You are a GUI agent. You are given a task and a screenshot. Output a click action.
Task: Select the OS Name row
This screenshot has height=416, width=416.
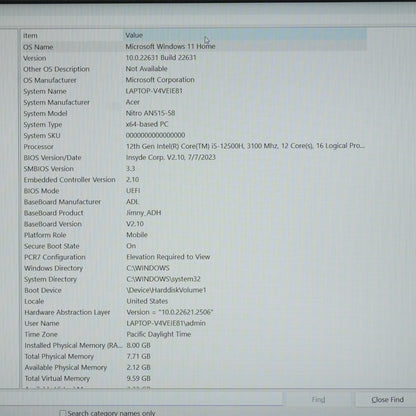[x=193, y=46]
